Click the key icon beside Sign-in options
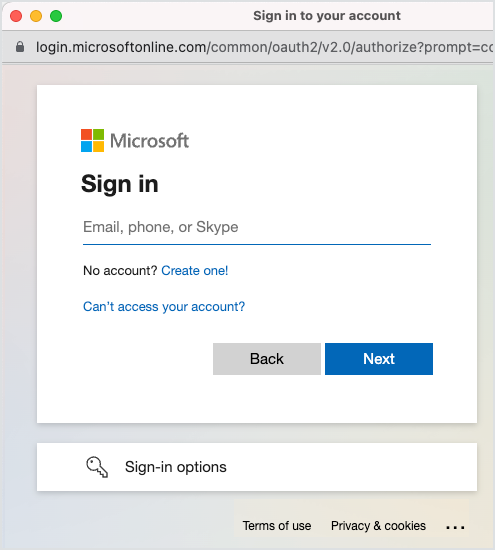The height and width of the screenshot is (550, 495). pyautogui.click(x=97, y=467)
